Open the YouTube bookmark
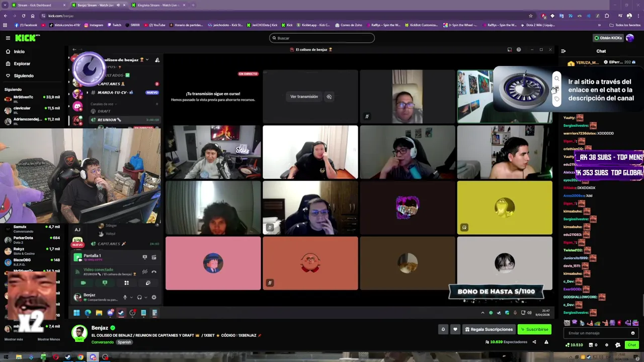 pyautogui.click(x=155, y=25)
